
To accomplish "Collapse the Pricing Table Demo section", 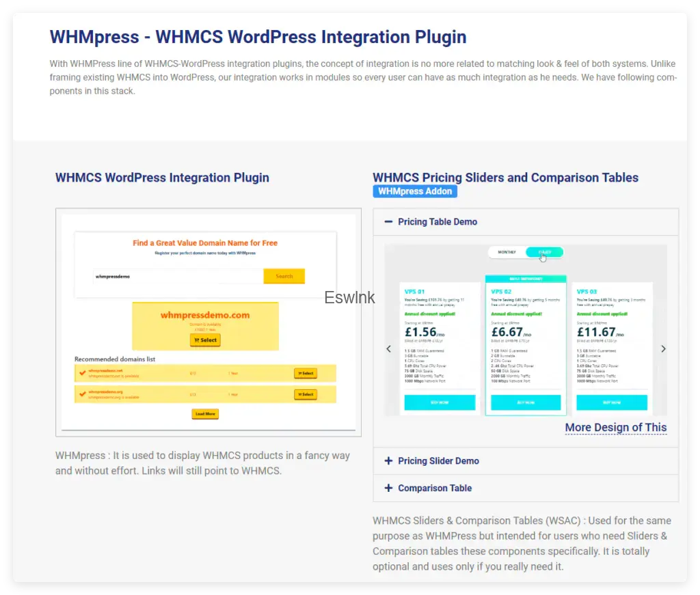I will pos(437,222).
